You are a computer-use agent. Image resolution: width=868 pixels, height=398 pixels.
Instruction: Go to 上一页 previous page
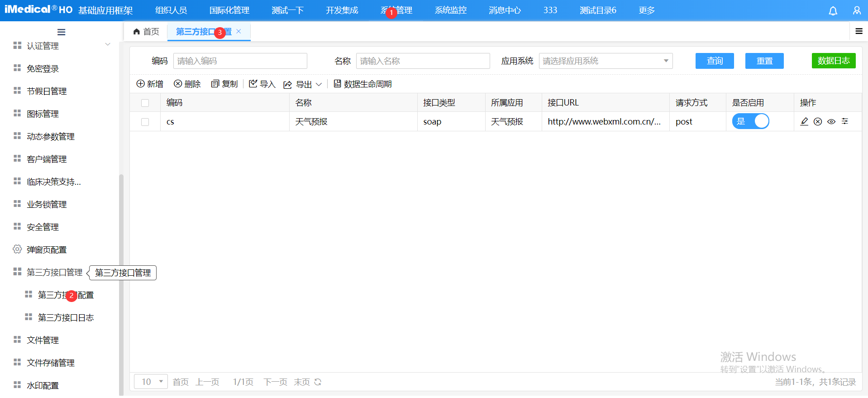[207, 382]
